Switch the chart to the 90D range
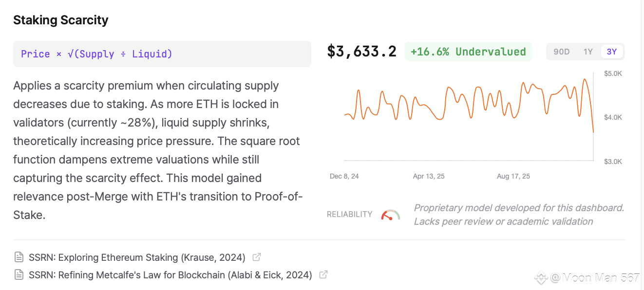Image resolution: width=644 pixels, height=290 pixels. (x=561, y=52)
